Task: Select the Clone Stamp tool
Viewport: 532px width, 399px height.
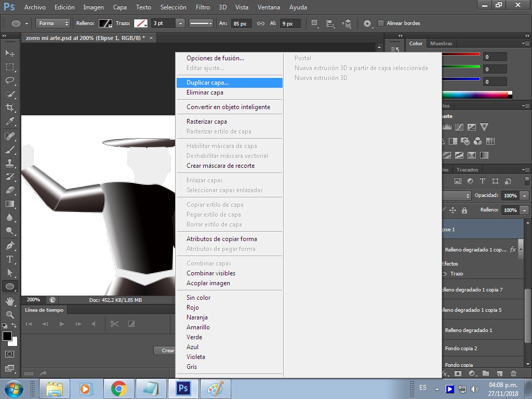Action: (x=10, y=163)
